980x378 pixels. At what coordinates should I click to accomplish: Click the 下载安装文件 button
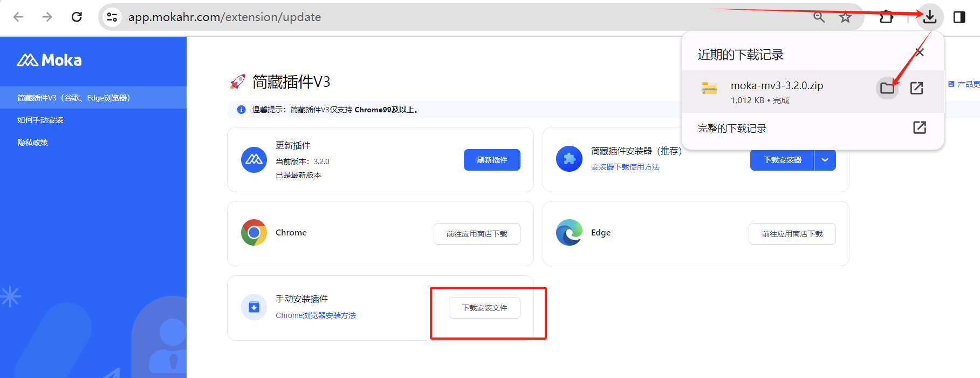coord(484,308)
